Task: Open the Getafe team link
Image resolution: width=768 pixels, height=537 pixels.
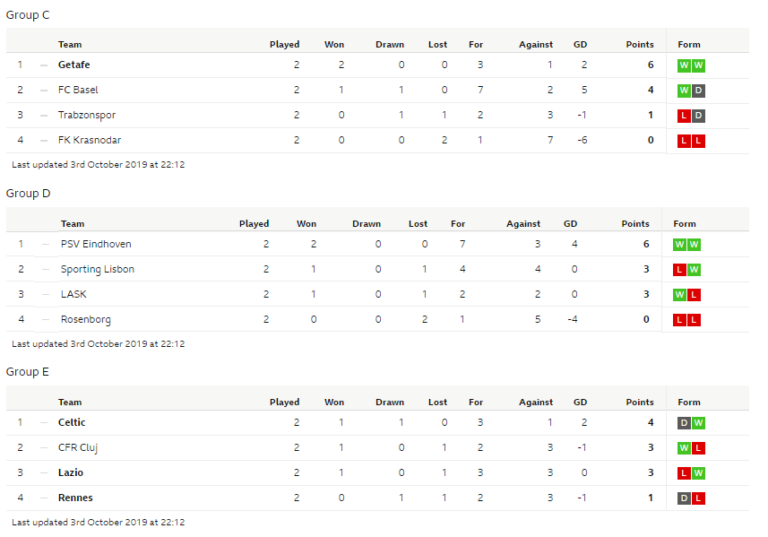Action: [x=74, y=65]
